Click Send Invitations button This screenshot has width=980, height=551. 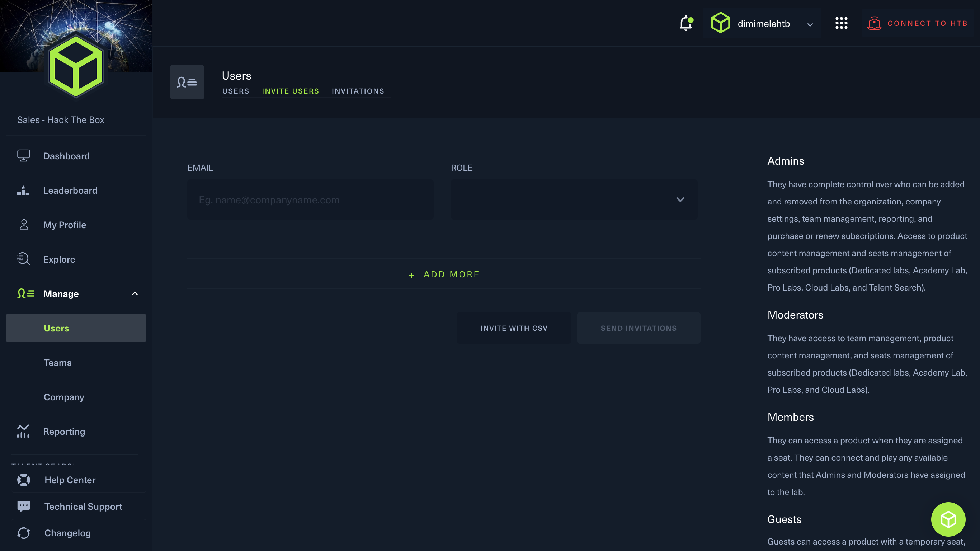point(639,328)
